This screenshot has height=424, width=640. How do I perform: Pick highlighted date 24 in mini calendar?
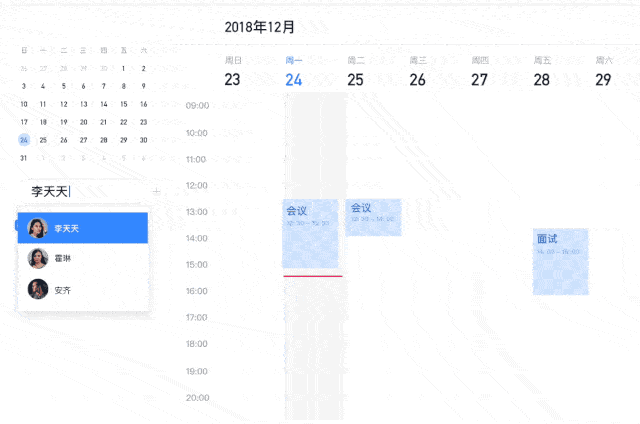click(x=24, y=140)
